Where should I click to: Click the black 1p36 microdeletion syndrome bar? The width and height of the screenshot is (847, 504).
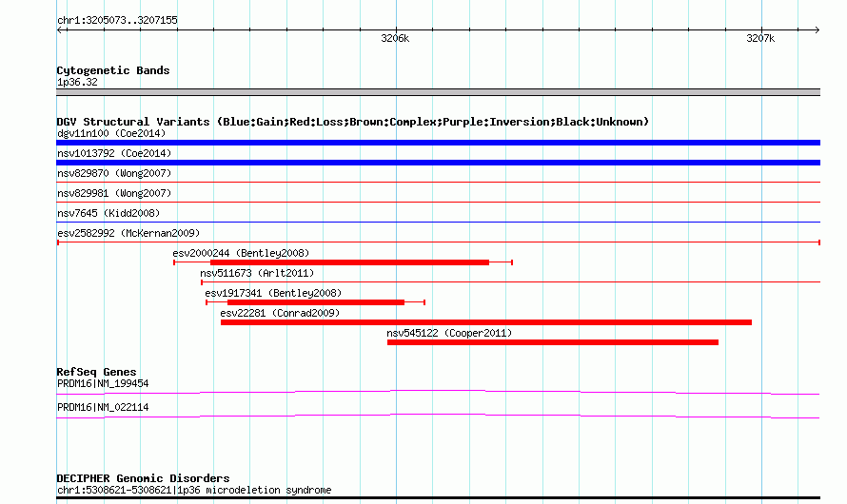pos(438,498)
